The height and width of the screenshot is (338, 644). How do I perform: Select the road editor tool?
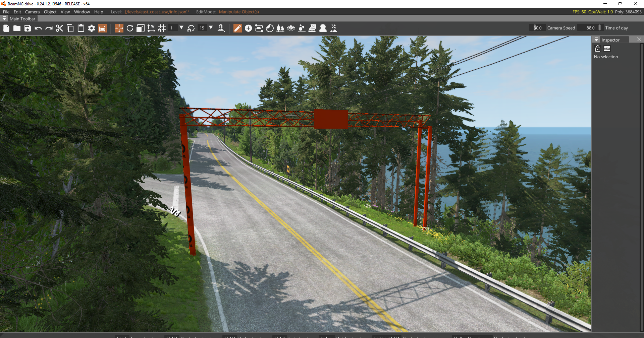323,28
